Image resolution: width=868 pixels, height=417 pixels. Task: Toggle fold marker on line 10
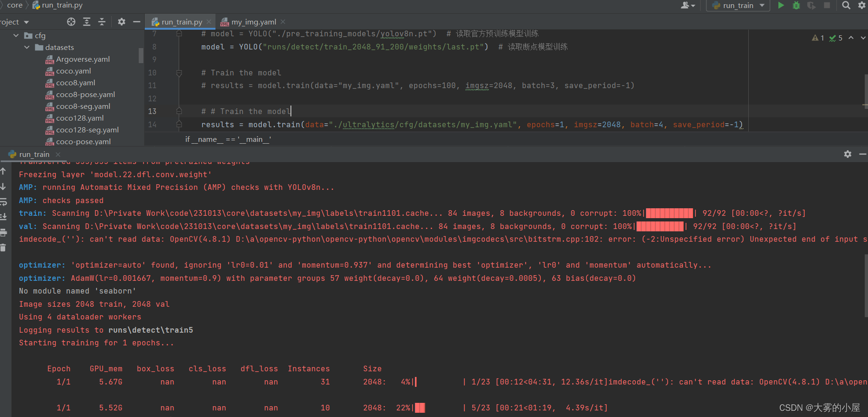point(179,73)
